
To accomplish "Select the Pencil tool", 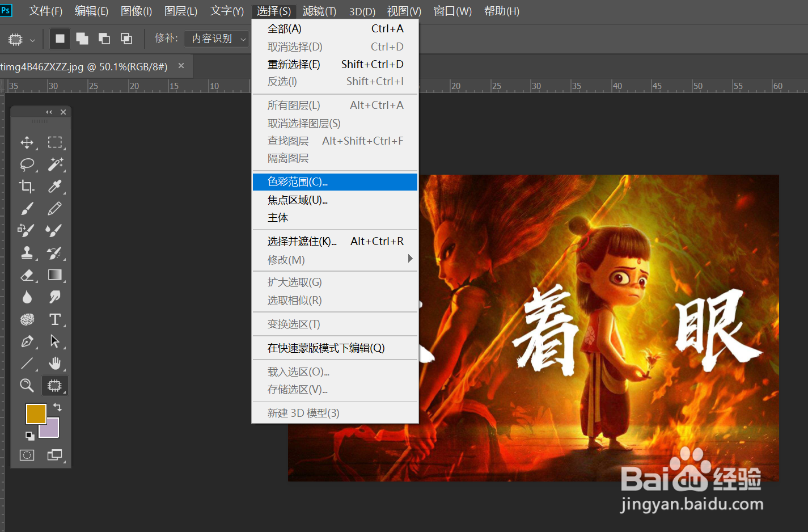I will pyautogui.click(x=55, y=208).
